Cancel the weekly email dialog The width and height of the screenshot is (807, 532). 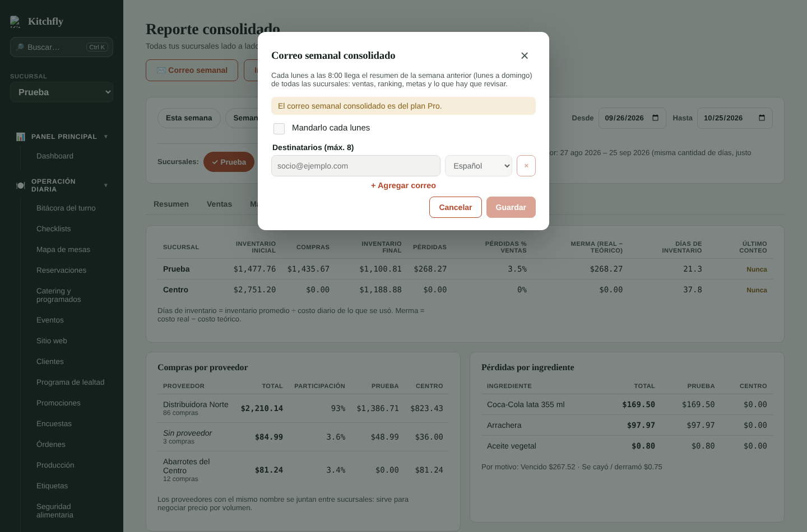(x=456, y=207)
